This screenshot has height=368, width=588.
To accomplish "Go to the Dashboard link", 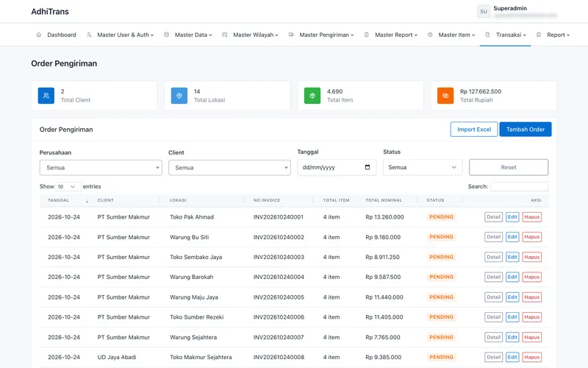I will 57,35.
